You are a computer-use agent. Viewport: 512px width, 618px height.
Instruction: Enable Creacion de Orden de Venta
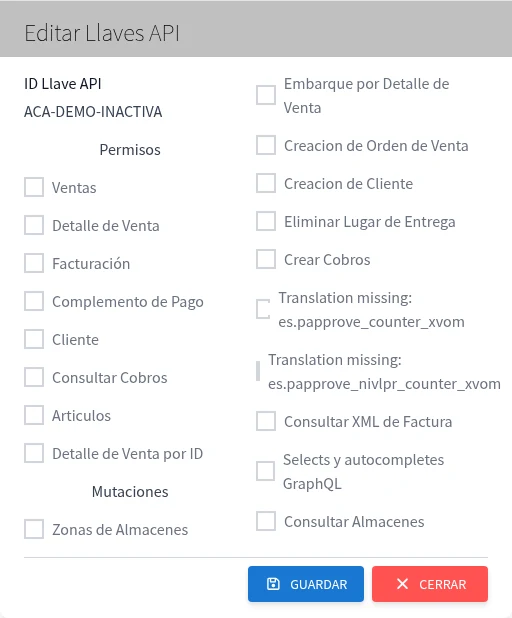click(266, 145)
